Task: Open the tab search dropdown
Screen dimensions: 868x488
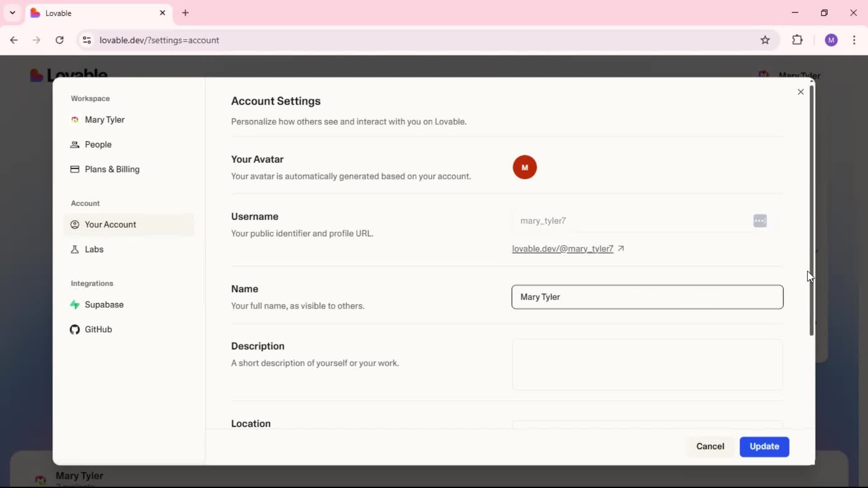Action: pyautogui.click(x=13, y=13)
